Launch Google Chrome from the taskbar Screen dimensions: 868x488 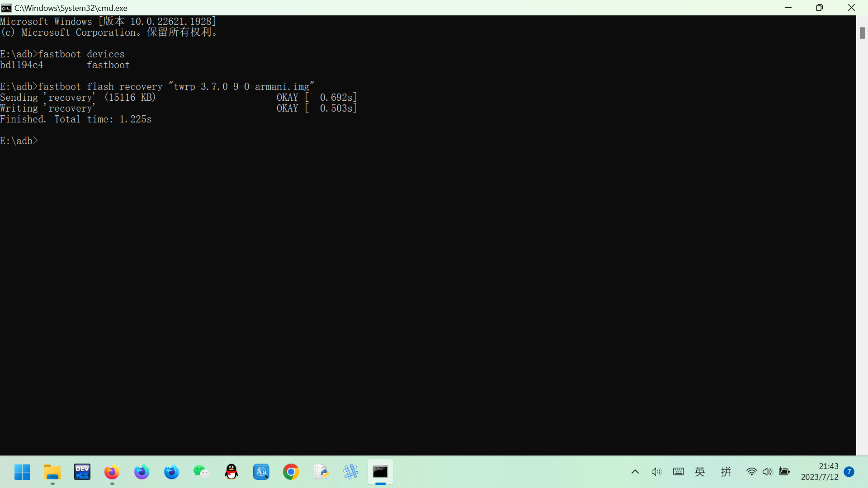[x=291, y=472]
